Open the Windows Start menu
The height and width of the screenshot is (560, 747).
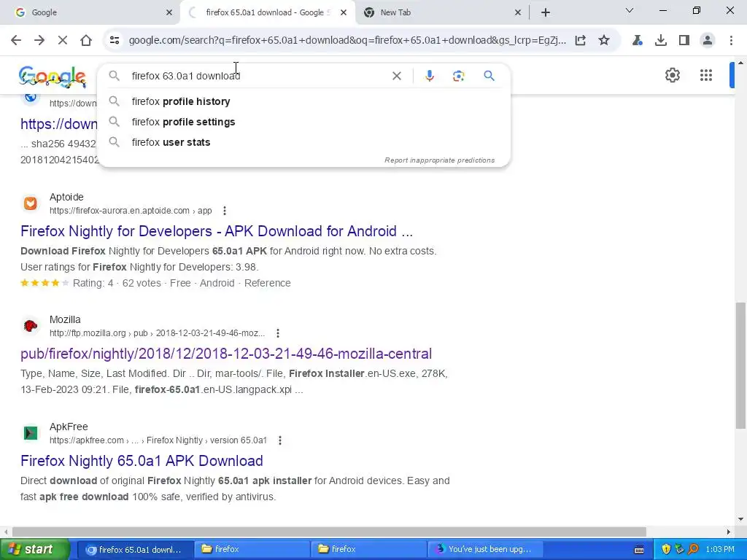click(x=35, y=549)
